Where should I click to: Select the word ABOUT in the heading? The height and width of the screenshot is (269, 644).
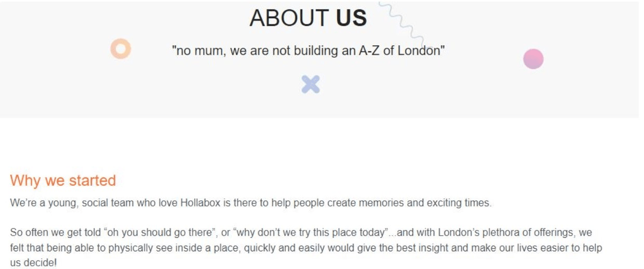pyautogui.click(x=289, y=18)
